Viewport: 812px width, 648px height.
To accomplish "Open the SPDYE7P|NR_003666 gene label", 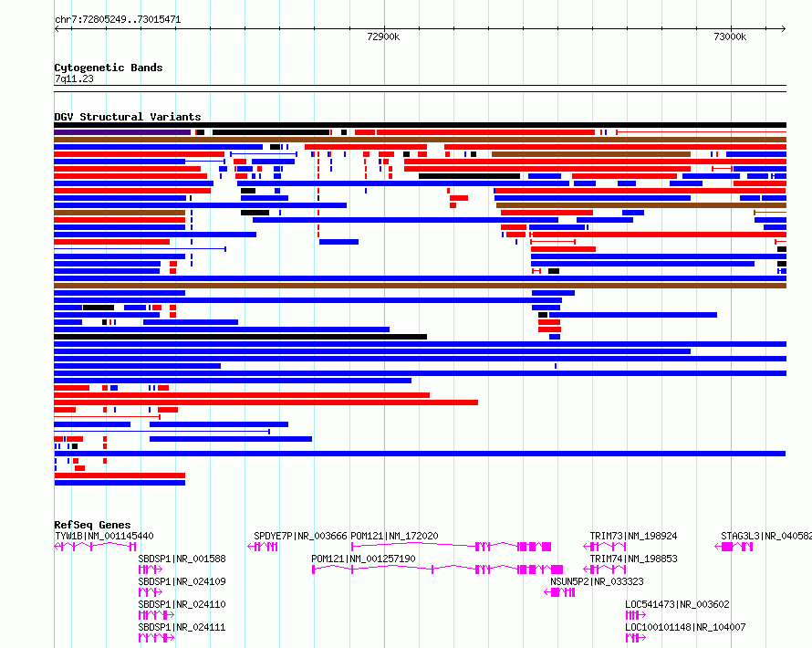I will [300, 536].
